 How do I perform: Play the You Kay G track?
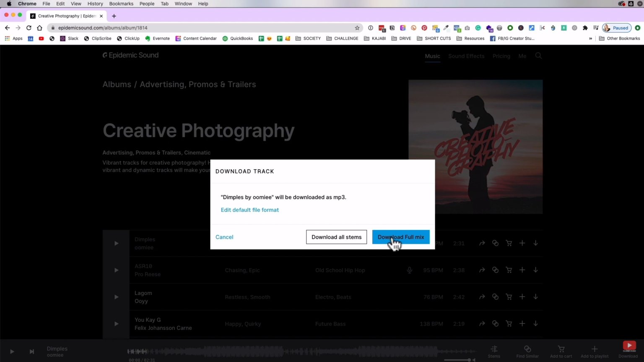(x=116, y=323)
